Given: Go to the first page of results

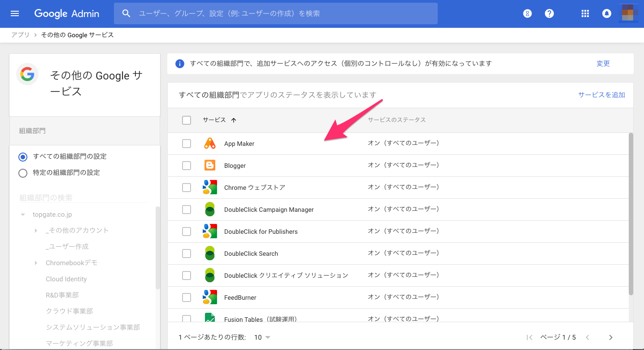Looking at the screenshot, I should coord(529,337).
